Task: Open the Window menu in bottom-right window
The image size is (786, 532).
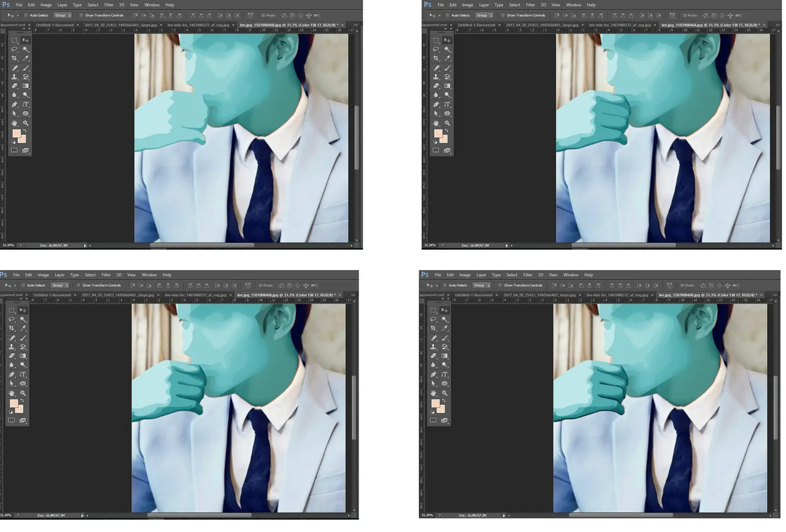Action: pos(571,275)
